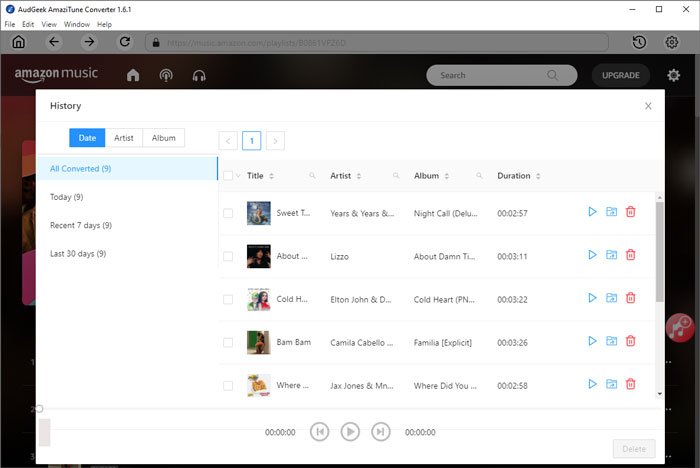Search titles with Title column magnifier
Image resolution: width=700 pixels, height=468 pixels.
[x=312, y=176]
